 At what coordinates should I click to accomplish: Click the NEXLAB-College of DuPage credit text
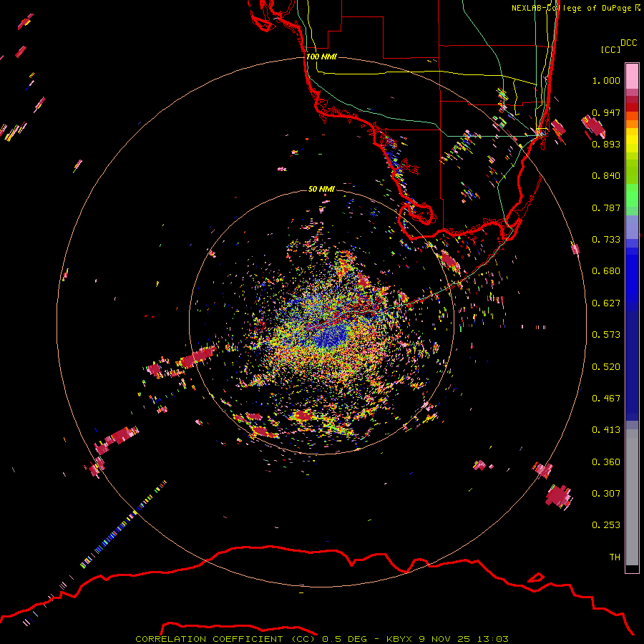575,8
